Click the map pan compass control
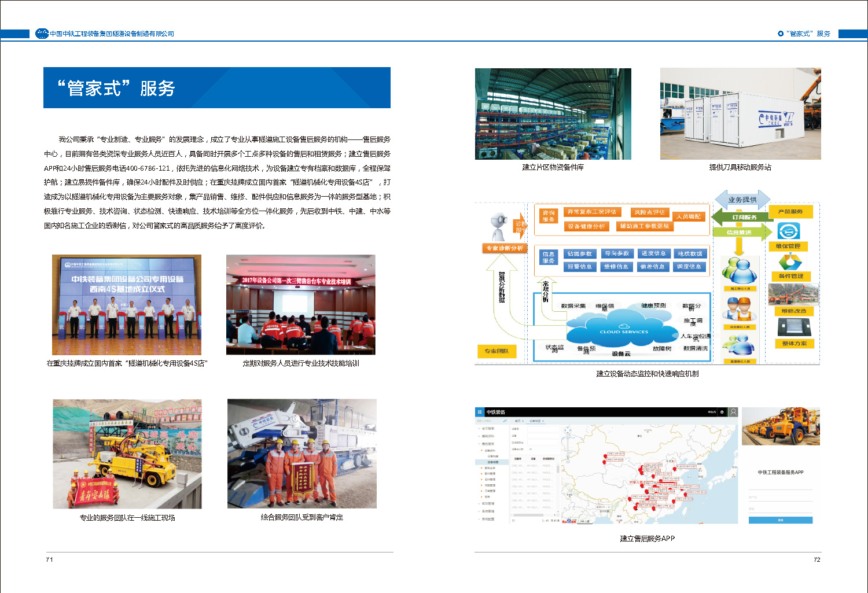 (567, 432)
